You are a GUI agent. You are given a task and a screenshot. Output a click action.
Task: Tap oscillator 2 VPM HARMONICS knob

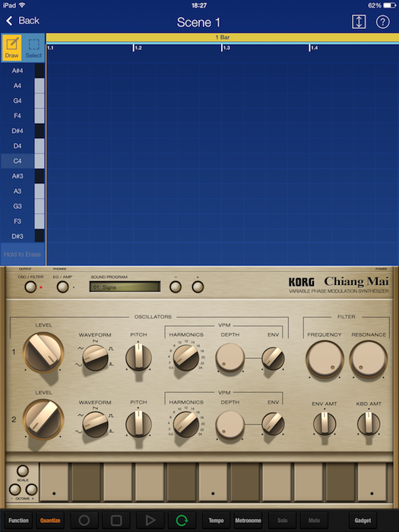(186, 424)
